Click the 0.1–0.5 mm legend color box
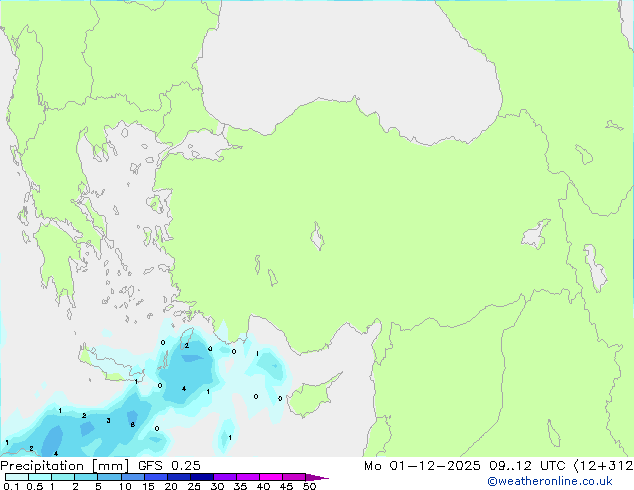 click(17, 477)
